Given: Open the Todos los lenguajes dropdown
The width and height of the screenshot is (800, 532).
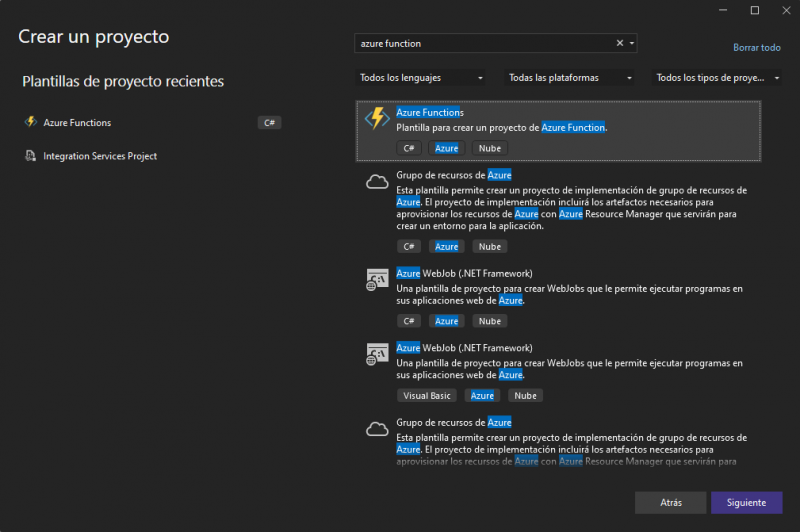Looking at the screenshot, I should tap(420, 78).
